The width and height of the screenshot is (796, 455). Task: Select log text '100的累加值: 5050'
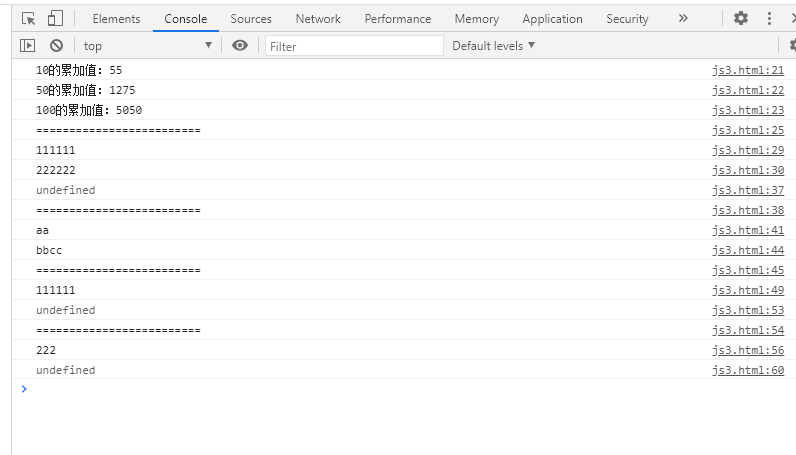coord(89,110)
